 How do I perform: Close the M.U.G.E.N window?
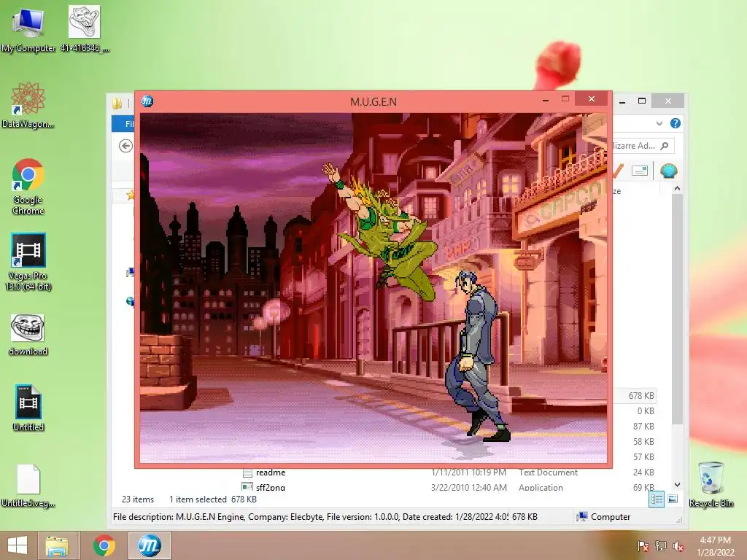(x=591, y=99)
